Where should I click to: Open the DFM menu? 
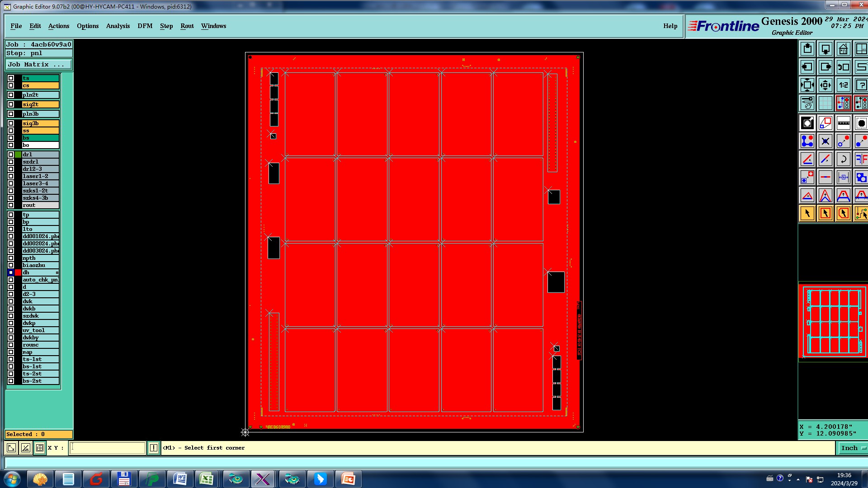145,26
